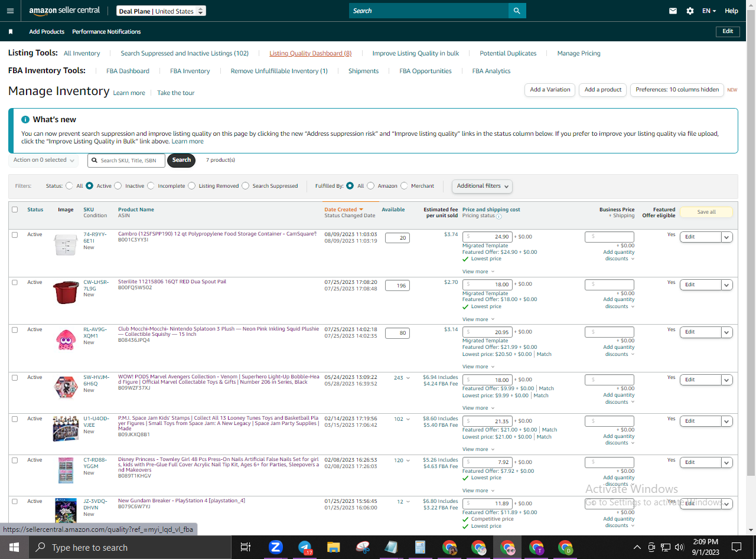Select the All status radio button
The image size is (756, 559).
click(x=70, y=186)
